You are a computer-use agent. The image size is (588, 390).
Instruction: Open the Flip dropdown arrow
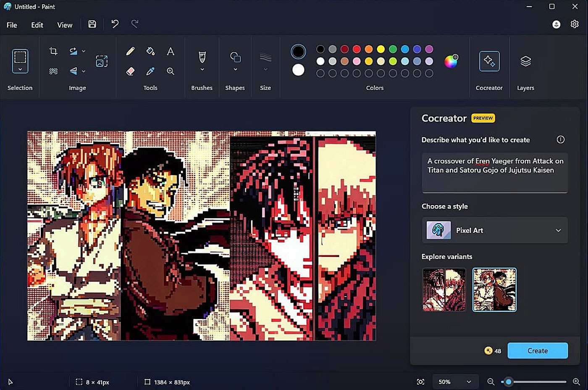coord(84,71)
